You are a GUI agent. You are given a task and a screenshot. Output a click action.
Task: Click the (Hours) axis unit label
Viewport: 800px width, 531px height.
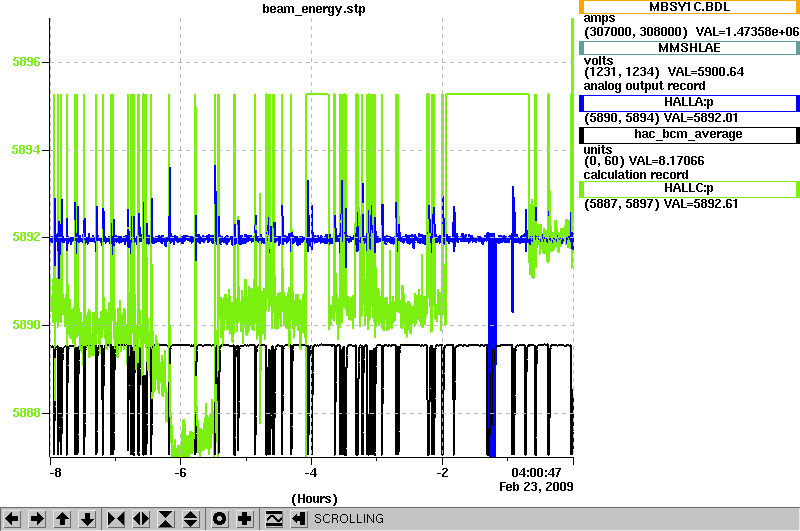pyautogui.click(x=314, y=499)
